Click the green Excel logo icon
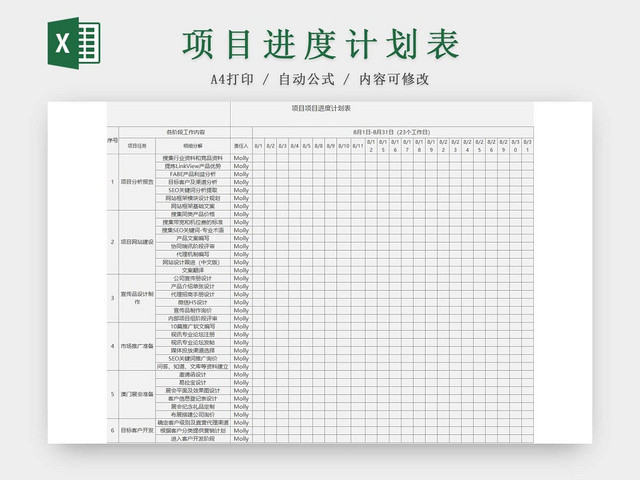 74,43
